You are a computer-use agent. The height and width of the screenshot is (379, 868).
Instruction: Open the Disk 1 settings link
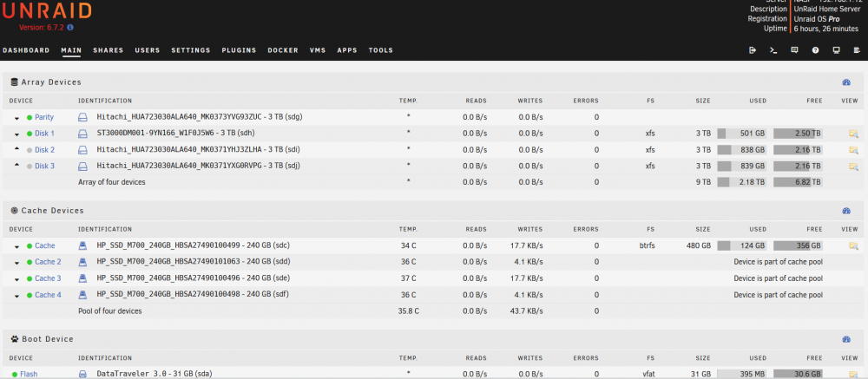[45, 134]
